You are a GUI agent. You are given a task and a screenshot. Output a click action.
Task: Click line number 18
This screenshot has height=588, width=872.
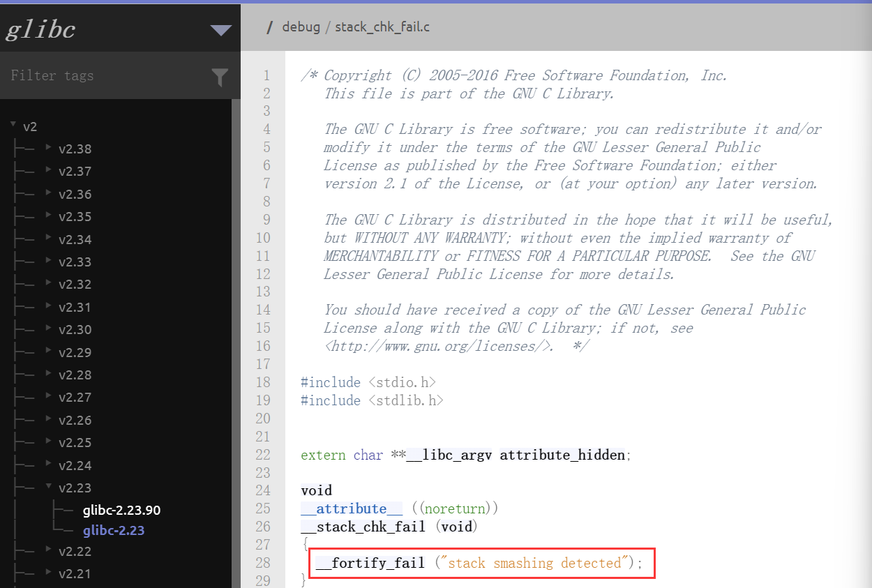tap(263, 382)
